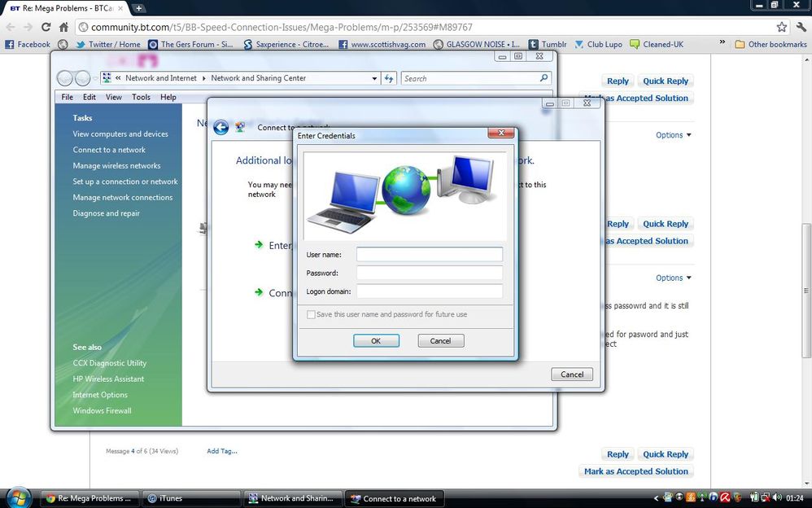This screenshot has width=812, height=508.
Task: Click the back navigation arrow in Connect to a network
Action: [x=220, y=127]
